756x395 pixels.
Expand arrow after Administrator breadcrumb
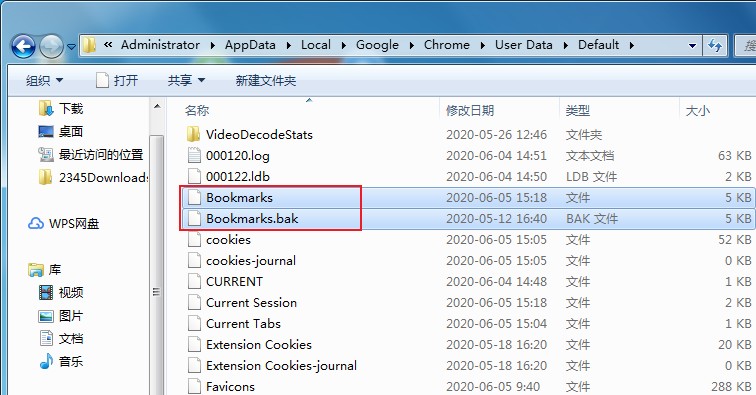[213, 45]
